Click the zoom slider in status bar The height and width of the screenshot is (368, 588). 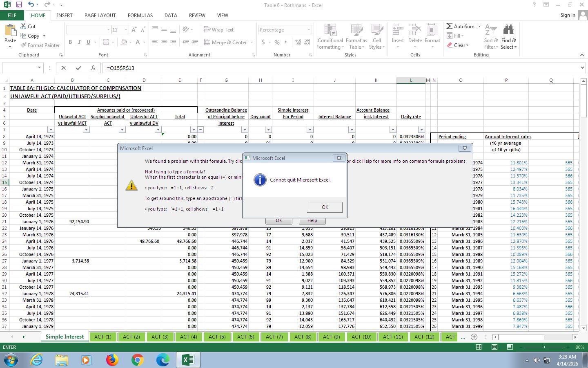(x=545, y=347)
